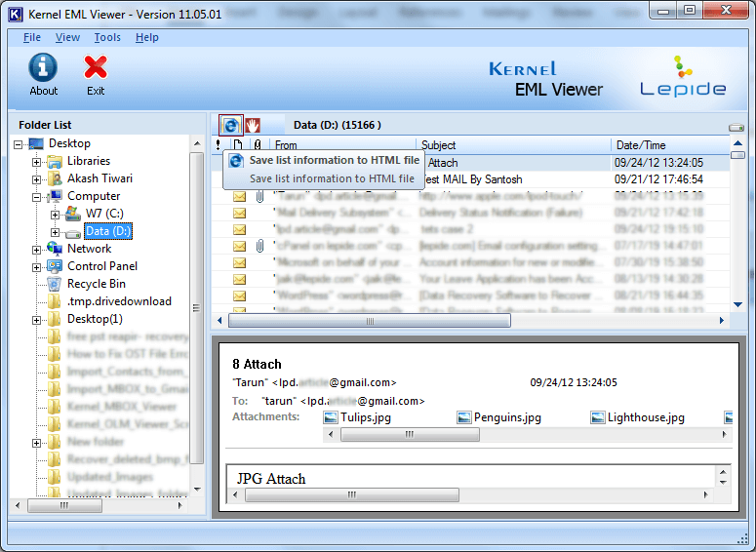
Task: Sort emails by Subject column header
Action: (513, 145)
